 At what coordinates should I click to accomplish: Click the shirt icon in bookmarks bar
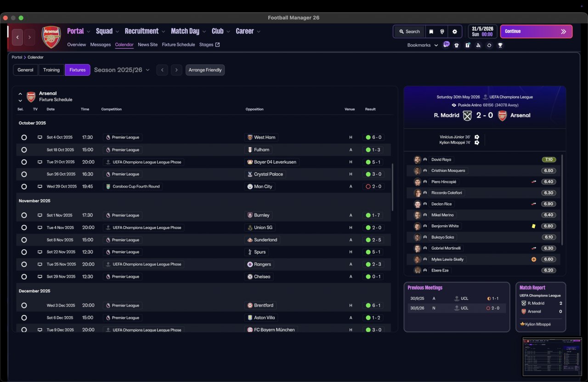coord(456,45)
